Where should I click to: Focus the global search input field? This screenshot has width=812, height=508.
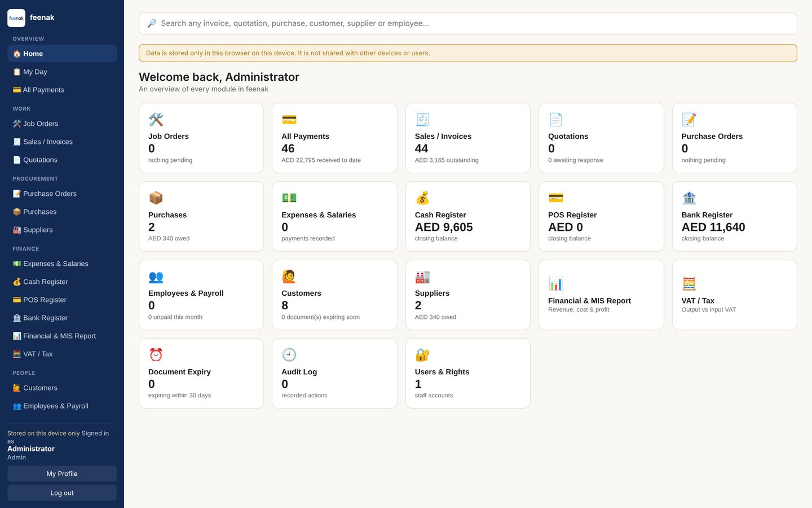(x=468, y=24)
